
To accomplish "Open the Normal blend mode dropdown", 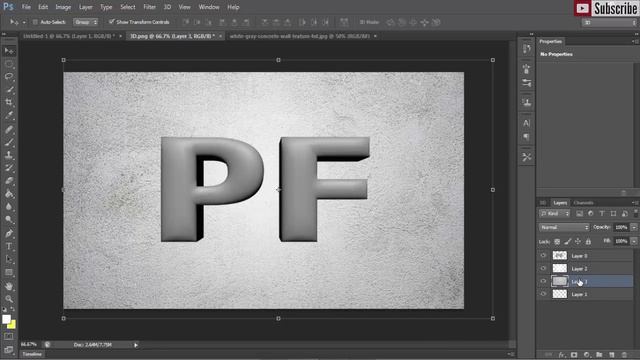I will 564,227.
